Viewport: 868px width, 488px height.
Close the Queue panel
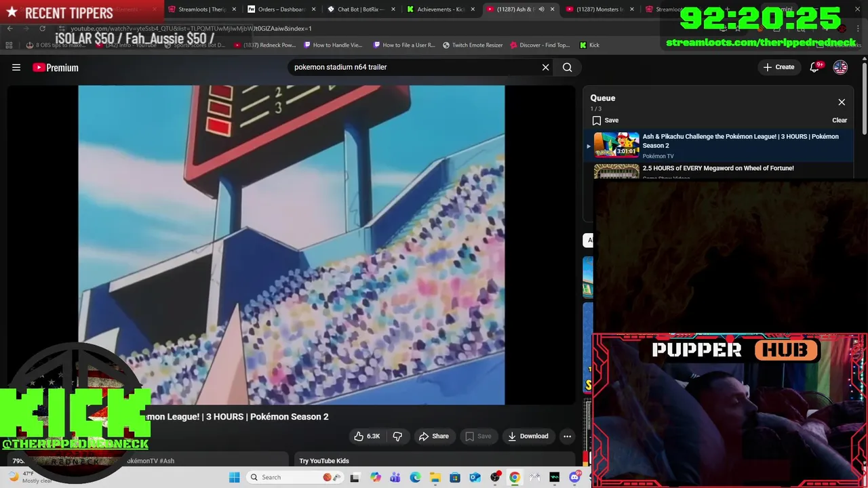[x=842, y=102]
